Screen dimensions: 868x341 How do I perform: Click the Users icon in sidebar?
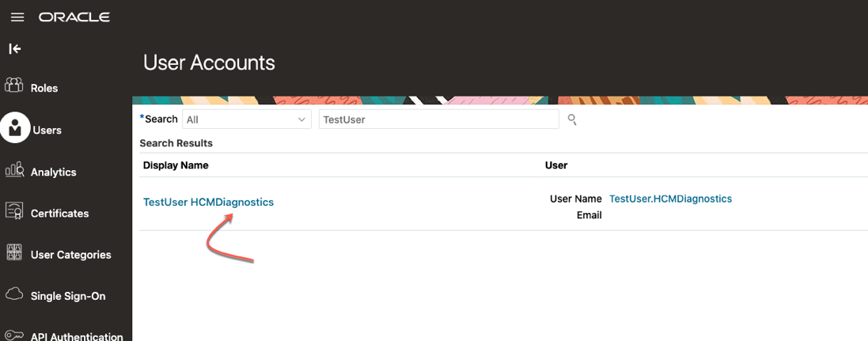click(x=14, y=128)
